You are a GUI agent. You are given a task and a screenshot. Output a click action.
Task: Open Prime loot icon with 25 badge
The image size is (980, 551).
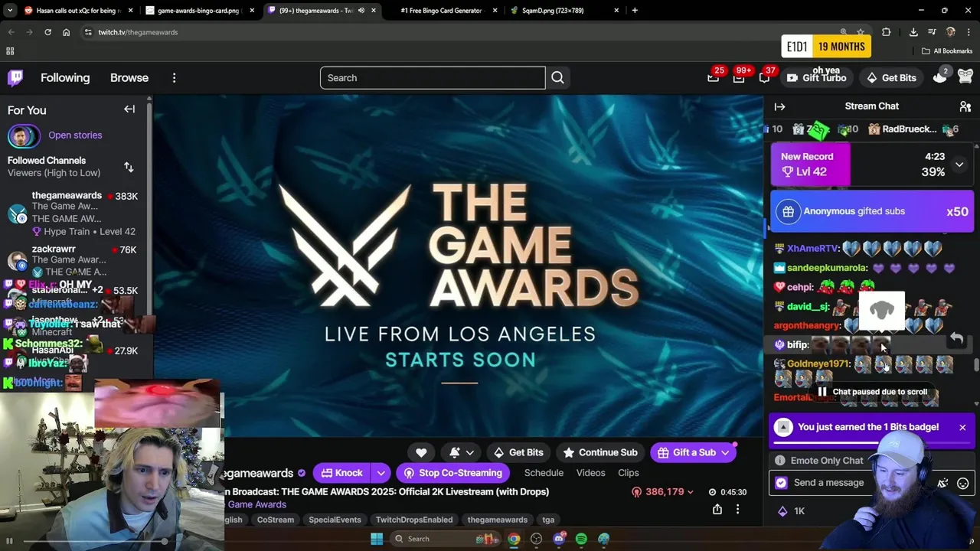[x=714, y=77]
